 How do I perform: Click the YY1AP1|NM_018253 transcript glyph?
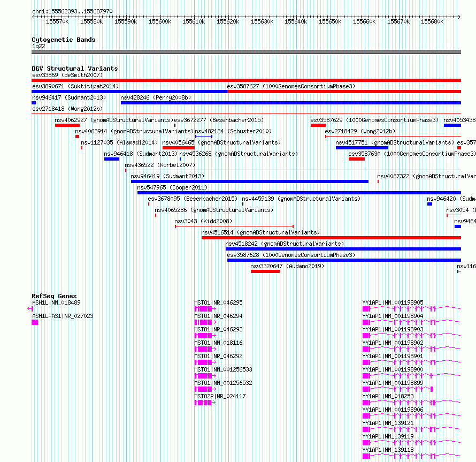click(x=412, y=403)
